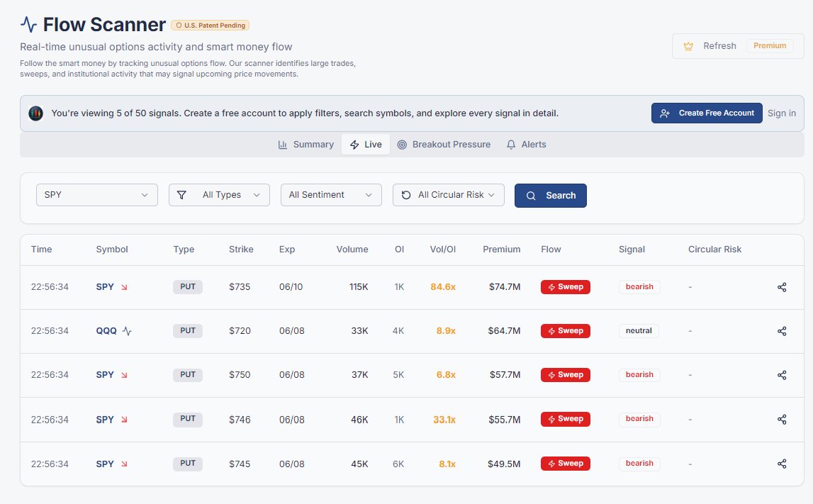Click the down-trend arrow on SPY $750 row
This screenshot has width=813, height=504.
(124, 375)
